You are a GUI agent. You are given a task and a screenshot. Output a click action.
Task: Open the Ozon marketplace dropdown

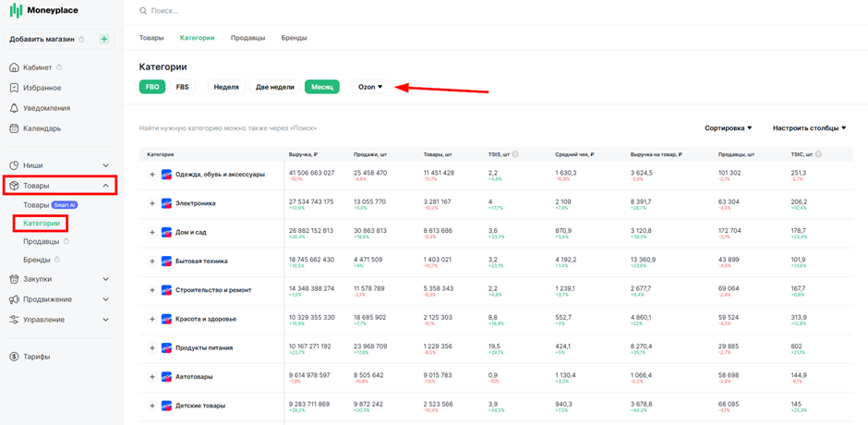pyautogui.click(x=370, y=87)
